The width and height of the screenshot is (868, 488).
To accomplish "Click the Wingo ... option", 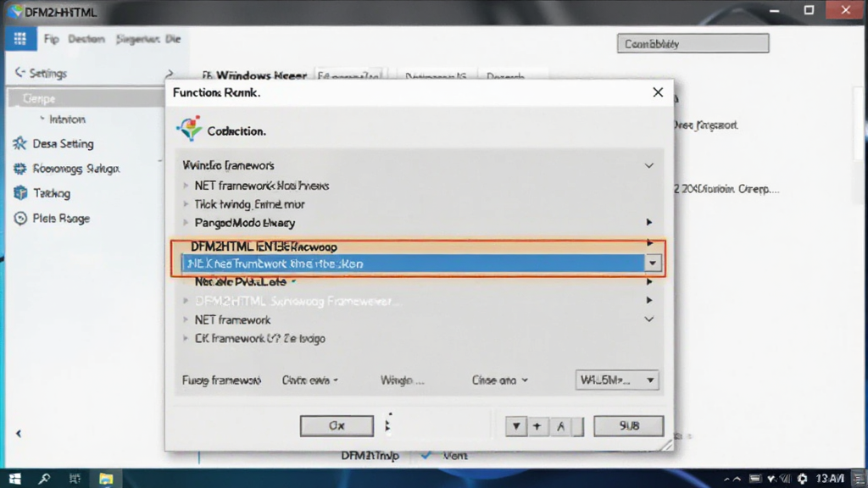I will pos(403,380).
